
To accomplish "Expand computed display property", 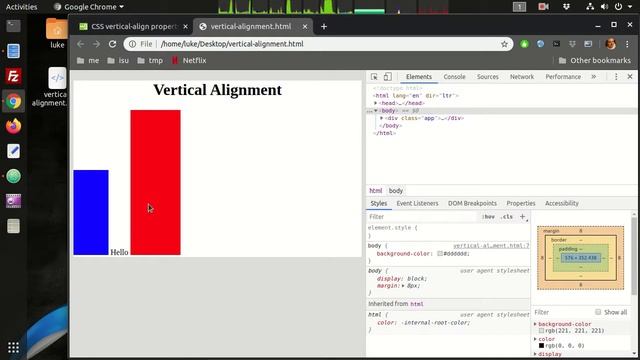I will [535, 354].
